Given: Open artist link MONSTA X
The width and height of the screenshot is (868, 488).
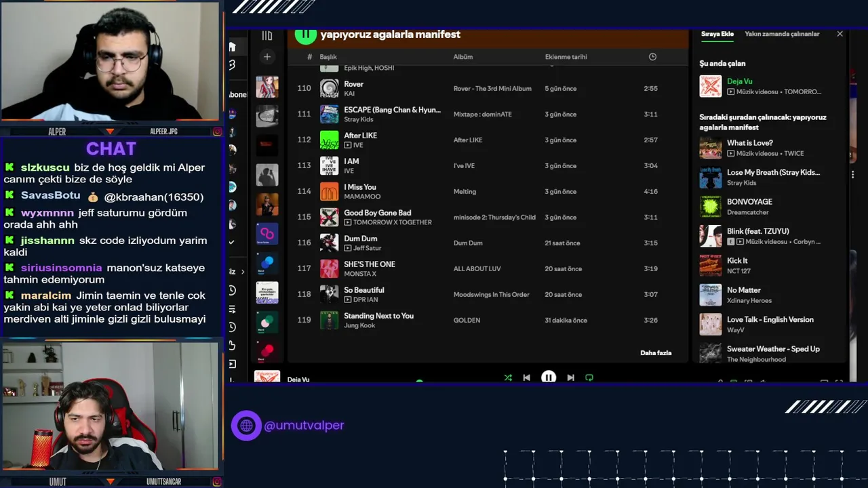Looking at the screenshot, I should (x=359, y=274).
